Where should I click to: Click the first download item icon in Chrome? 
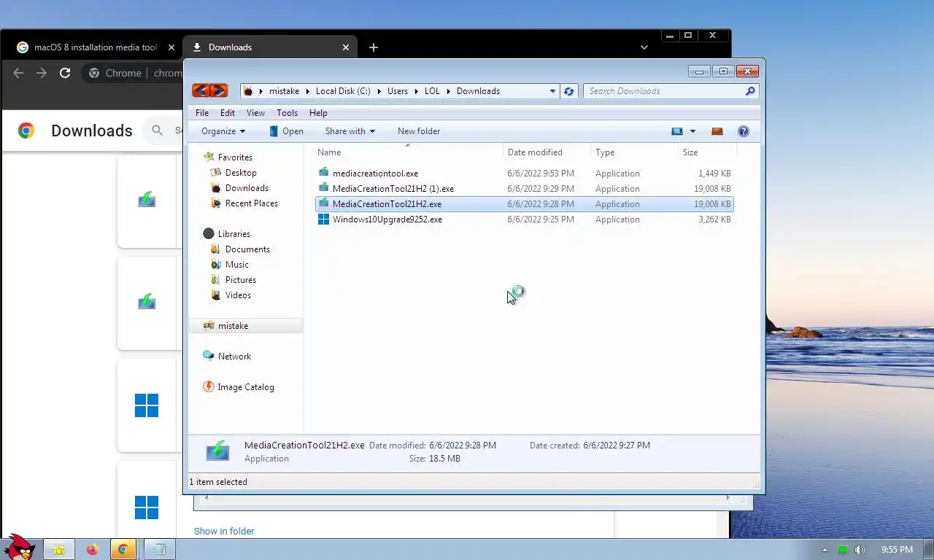point(147,199)
